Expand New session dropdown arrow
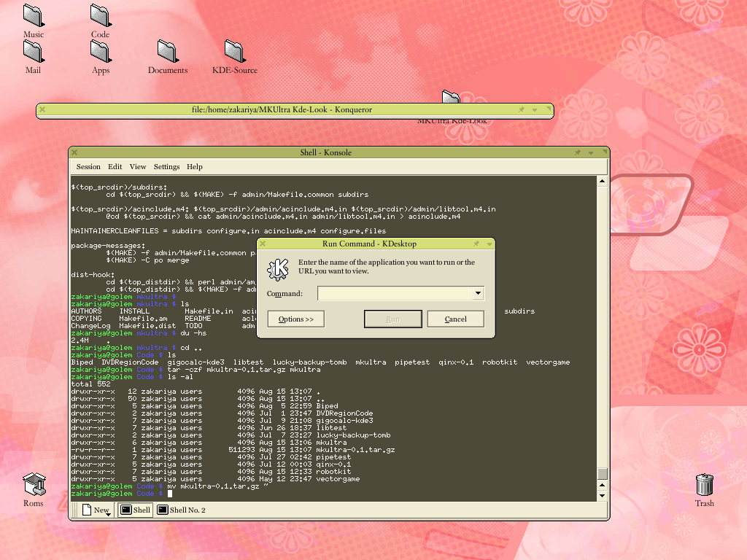Image resolution: width=747 pixels, height=560 pixels. [x=109, y=514]
